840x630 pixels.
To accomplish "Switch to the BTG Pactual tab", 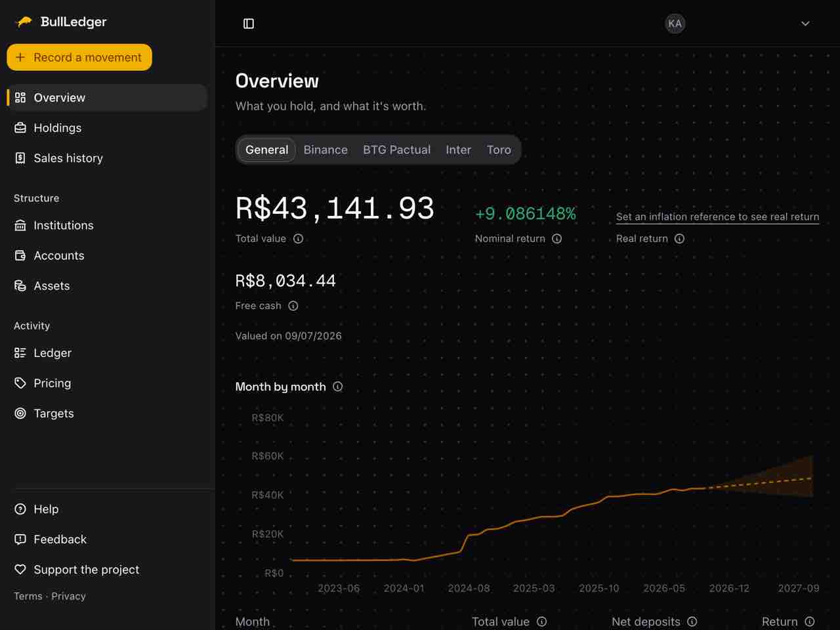I will 397,150.
